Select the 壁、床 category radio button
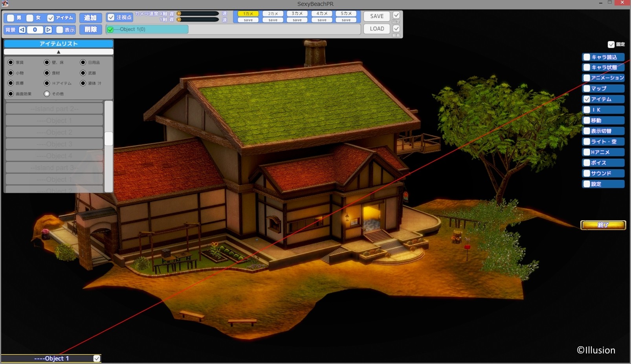This screenshot has height=364, width=631. (x=47, y=62)
